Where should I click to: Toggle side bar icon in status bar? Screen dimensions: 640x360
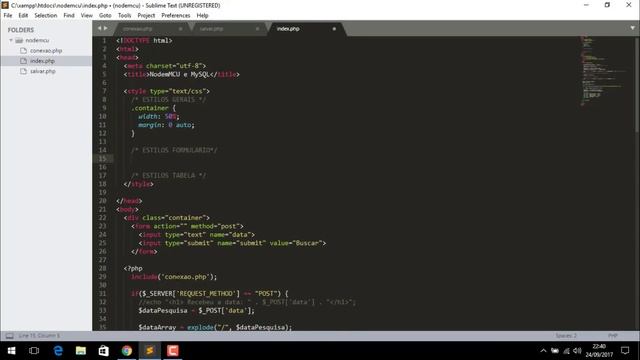coord(9,336)
